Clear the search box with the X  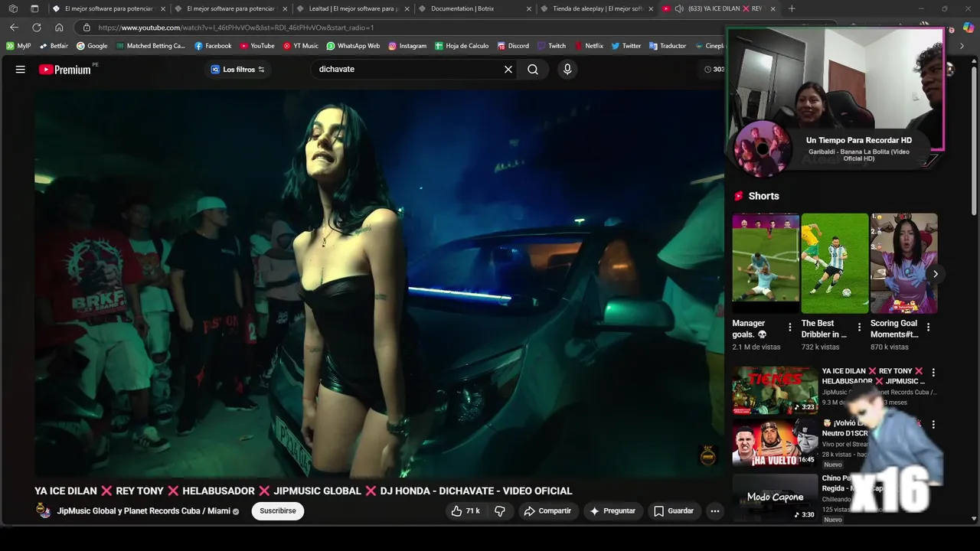point(508,69)
